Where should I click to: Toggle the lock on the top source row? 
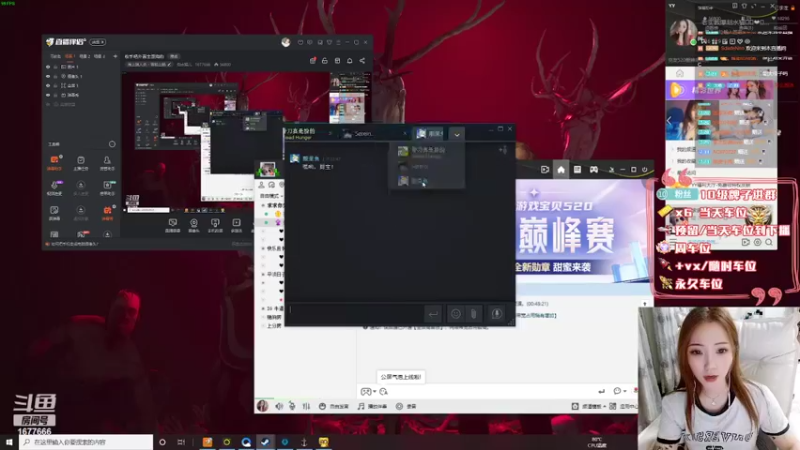(56, 67)
